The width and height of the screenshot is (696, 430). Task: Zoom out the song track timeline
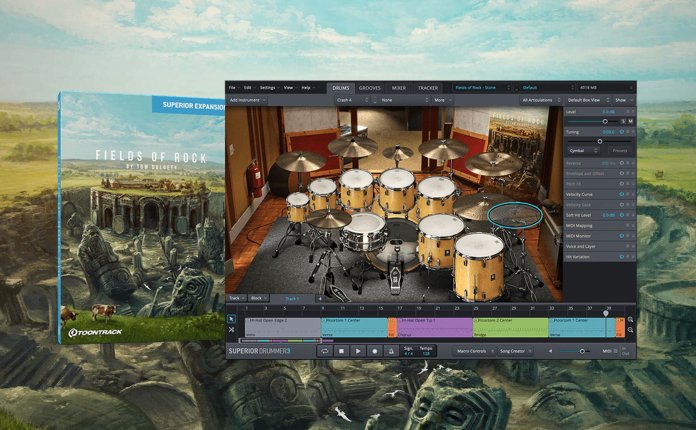click(x=630, y=330)
